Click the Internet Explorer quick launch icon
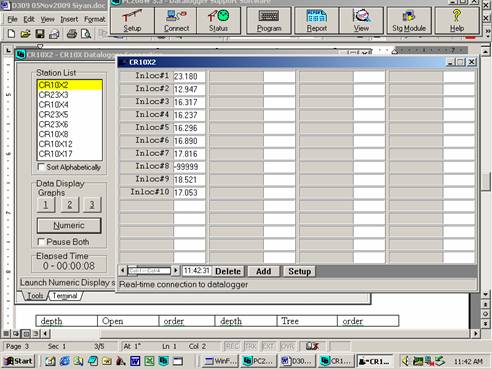Image resolution: width=492 pixels, height=369 pixels. tap(65, 361)
